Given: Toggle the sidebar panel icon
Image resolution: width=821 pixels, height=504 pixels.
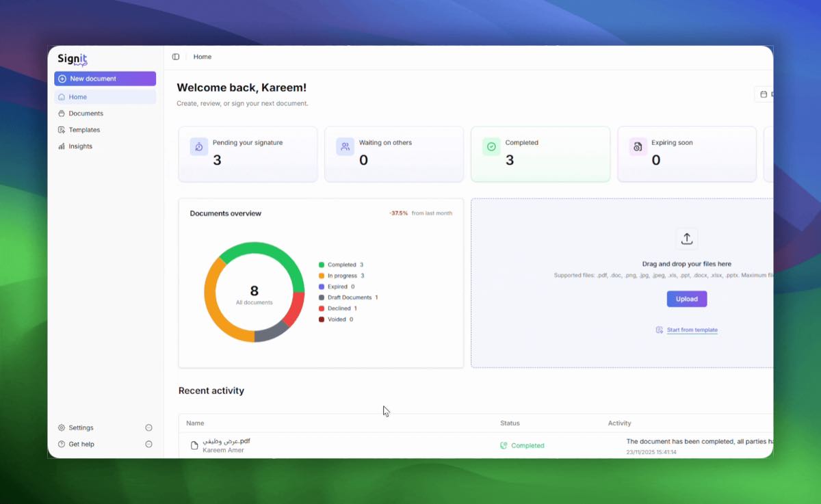Looking at the screenshot, I should pos(176,57).
